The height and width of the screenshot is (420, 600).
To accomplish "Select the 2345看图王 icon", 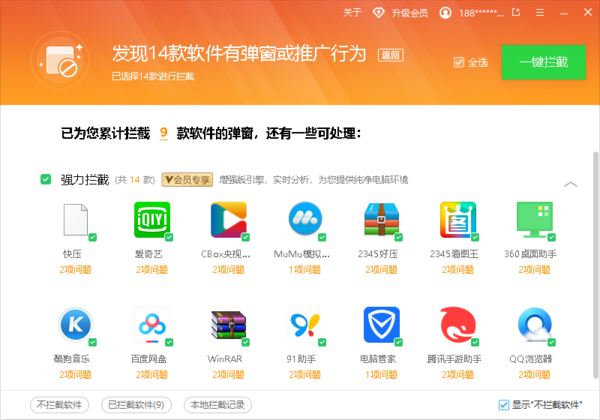I will tap(458, 220).
